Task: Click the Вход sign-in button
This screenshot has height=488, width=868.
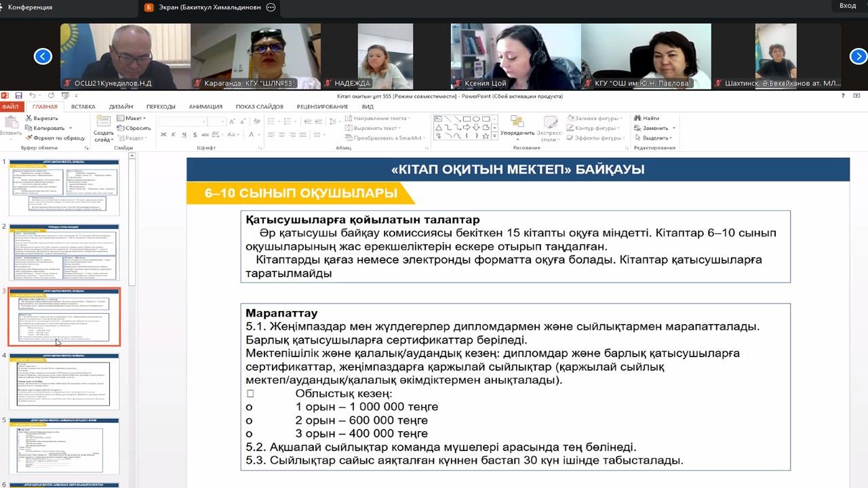Action: click(x=848, y=6)
